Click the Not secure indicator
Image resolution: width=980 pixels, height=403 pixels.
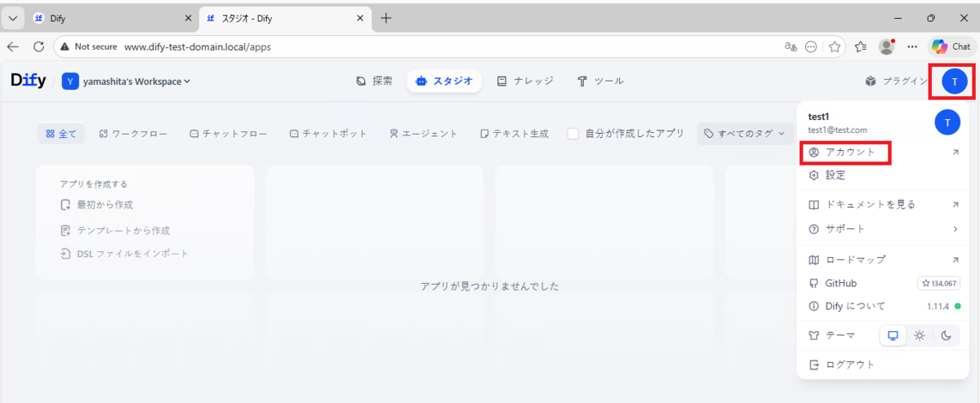click(x=87, y=47)
